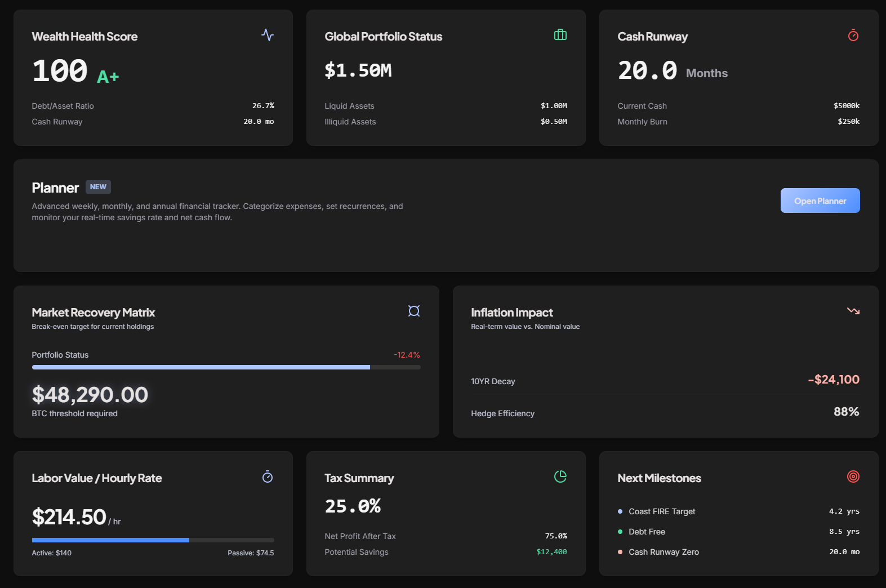Click the pie chart icon on Tax Summary
Image resolution: width=886 pixels, height=588 pixels.
pyautogui.click(x=560, y=476)
